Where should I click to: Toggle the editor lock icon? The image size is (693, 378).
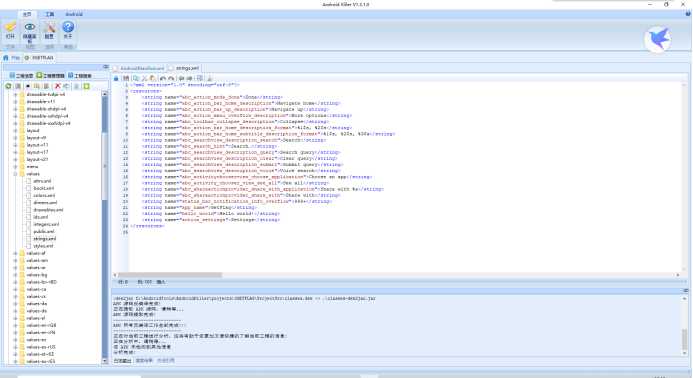point(116,78)
